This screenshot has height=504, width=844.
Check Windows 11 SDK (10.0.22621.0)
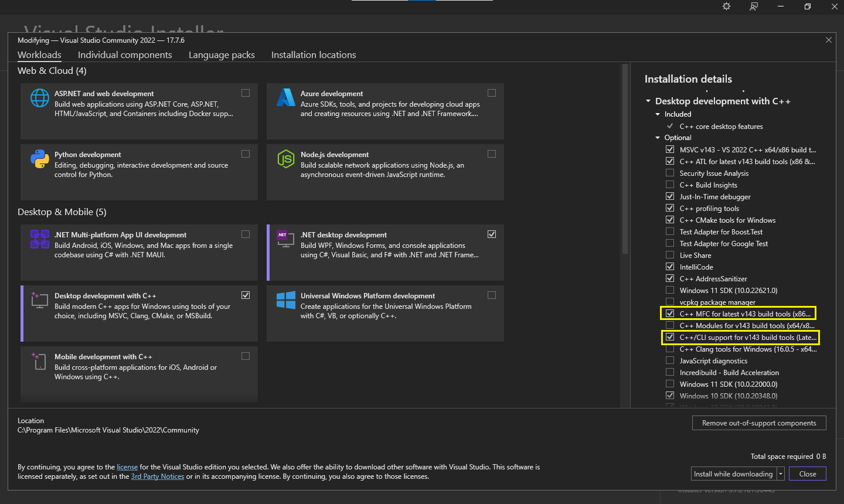670,290
